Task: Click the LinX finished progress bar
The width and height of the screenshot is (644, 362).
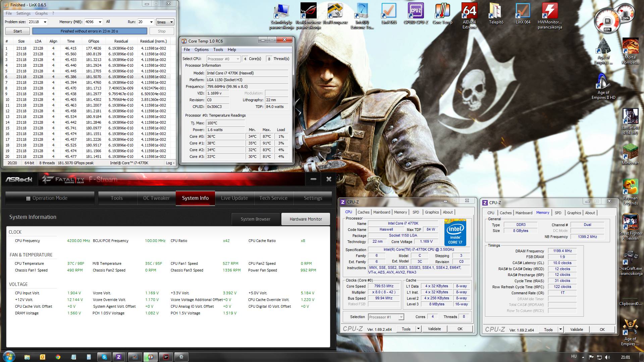Action: tap(90, 31)
